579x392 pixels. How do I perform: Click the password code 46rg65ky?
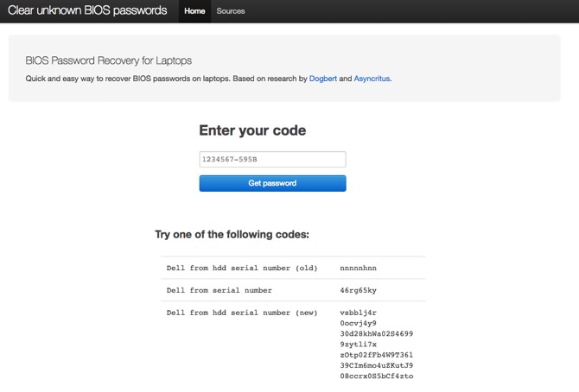click(358, 290)
